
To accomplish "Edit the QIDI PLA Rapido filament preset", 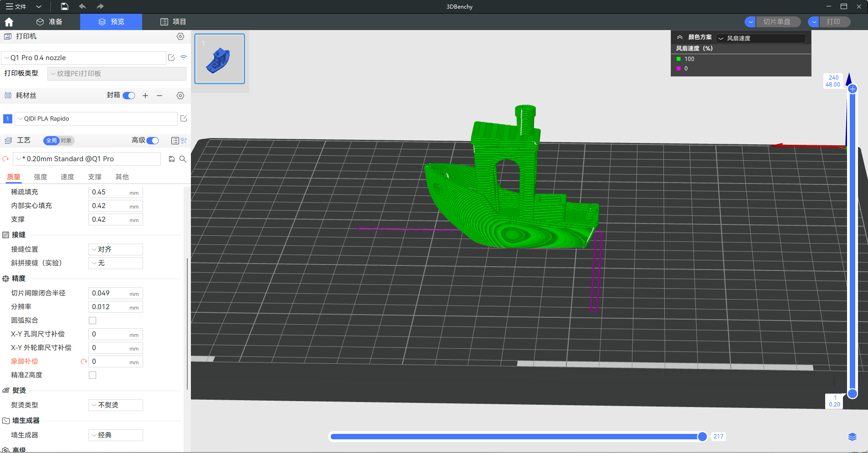I will (184, 118).
